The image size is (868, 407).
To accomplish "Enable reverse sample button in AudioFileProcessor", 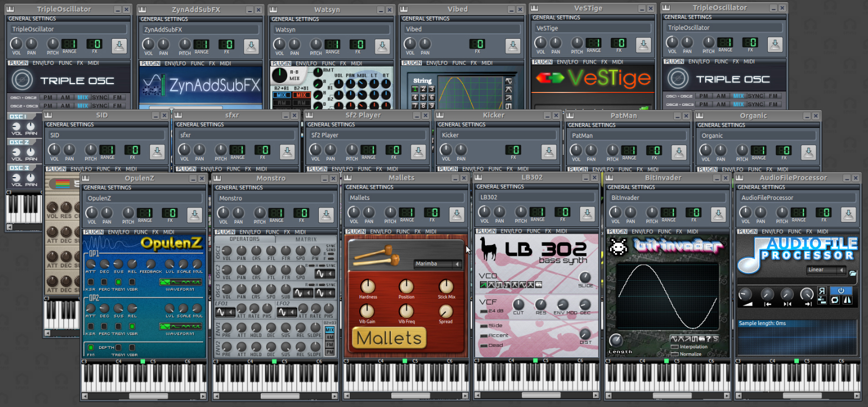I will pyautogui.click(x=822, y=291).
